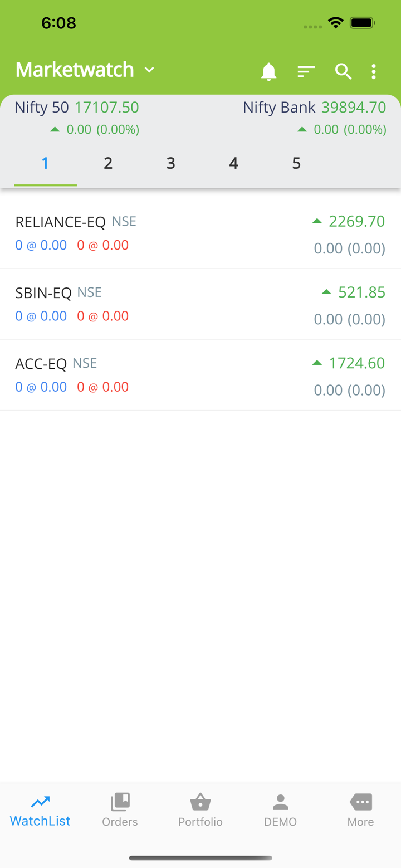Image resolution: width=401 pixels, height=868 pixels.
Task: Select watchlist tab 1
Action: 45,163
